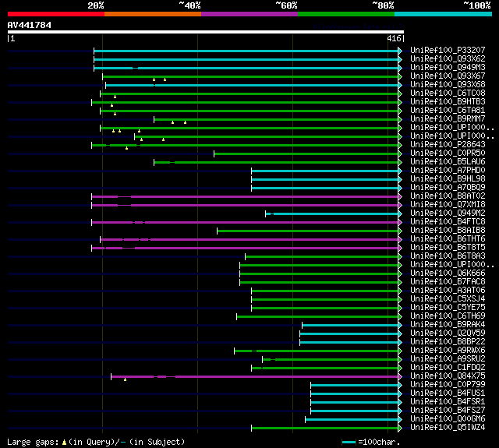The image size is (499, 448).
Task: Click the red 20% identity legend segment
Action: click(56, 14)
